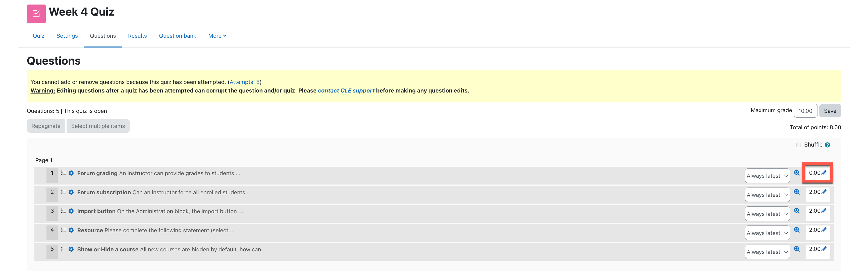Edit the grade pencil for Show or Hide a course

coord(824,249)
